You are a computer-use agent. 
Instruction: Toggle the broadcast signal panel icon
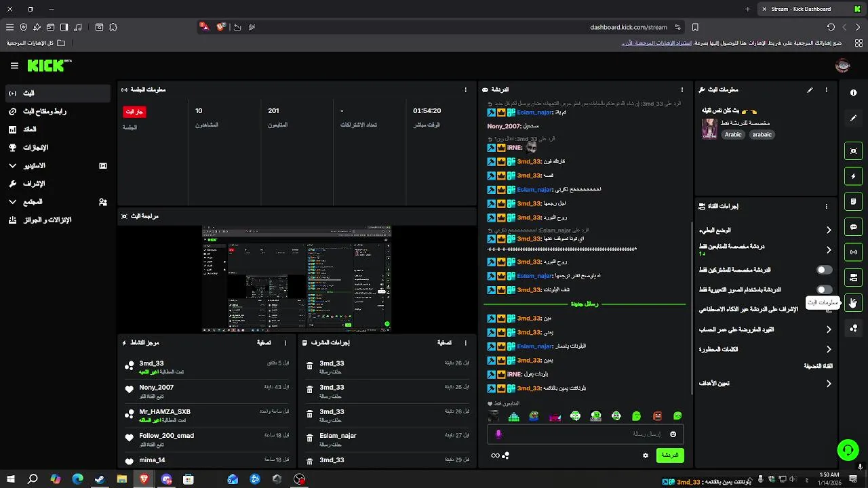pyautogui.click(x=853, y=252)
